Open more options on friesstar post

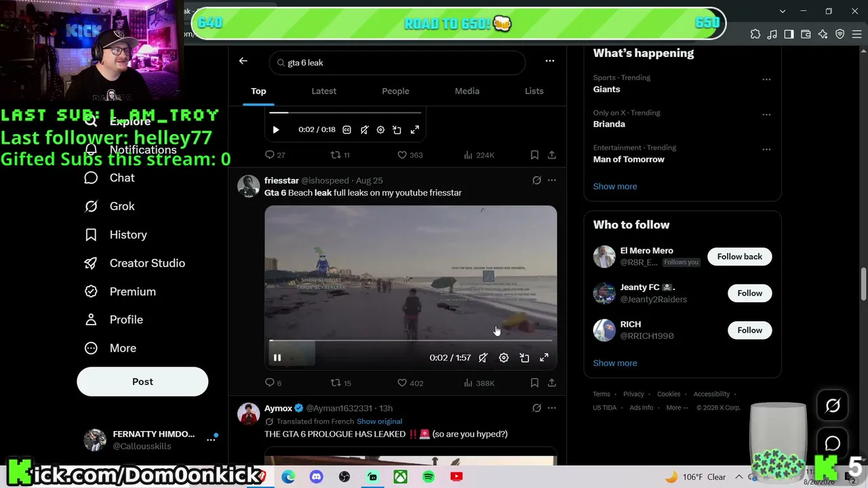[x=552, y=180]
